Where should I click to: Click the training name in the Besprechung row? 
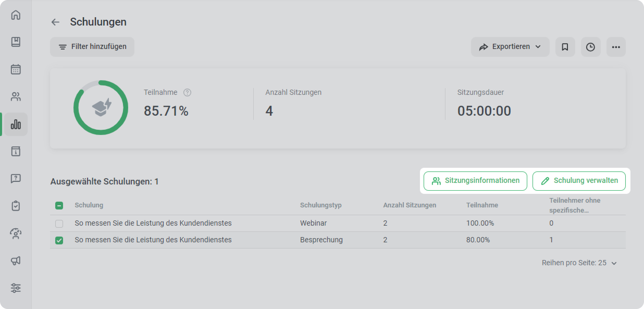click(x=153, y=240)
